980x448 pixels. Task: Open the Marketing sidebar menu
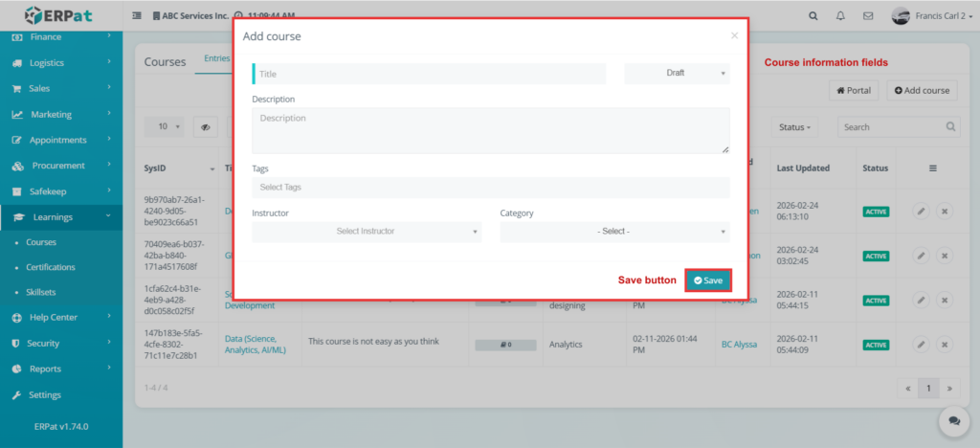pos(61,114)
